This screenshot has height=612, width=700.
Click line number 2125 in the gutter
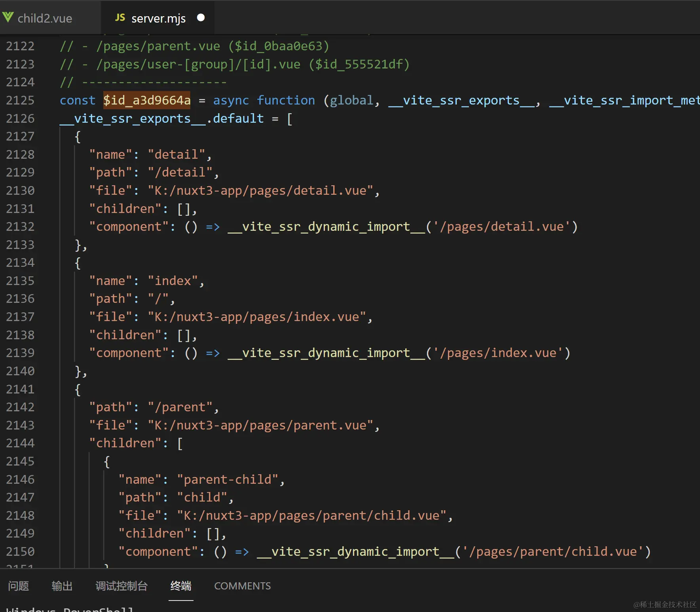[20, 101]
